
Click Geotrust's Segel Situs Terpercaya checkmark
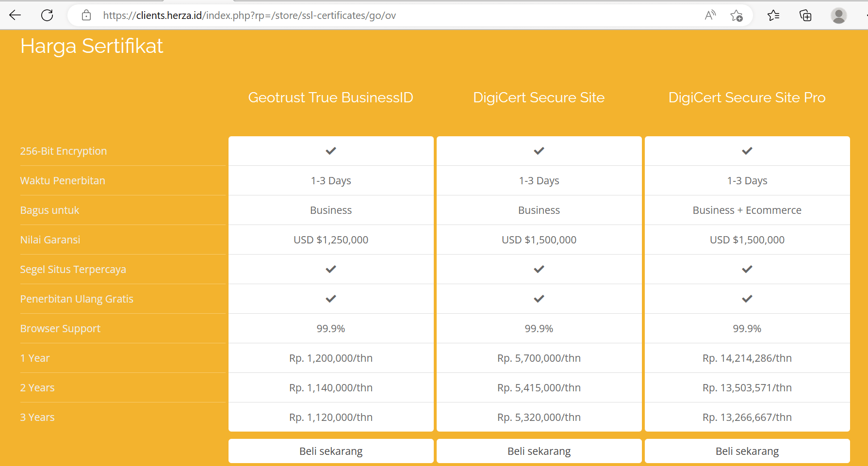pyautogui.click(x=331, y=269)
